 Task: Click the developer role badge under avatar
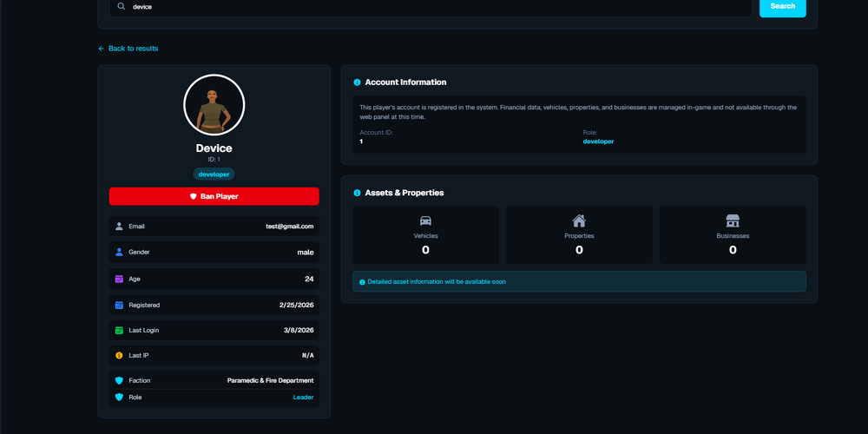[214, 174]
